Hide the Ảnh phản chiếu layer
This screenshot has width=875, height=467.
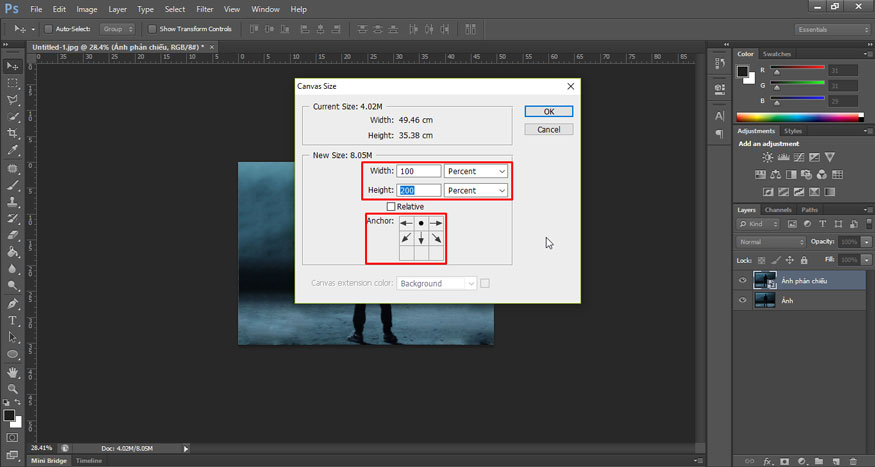pos(742,281)
